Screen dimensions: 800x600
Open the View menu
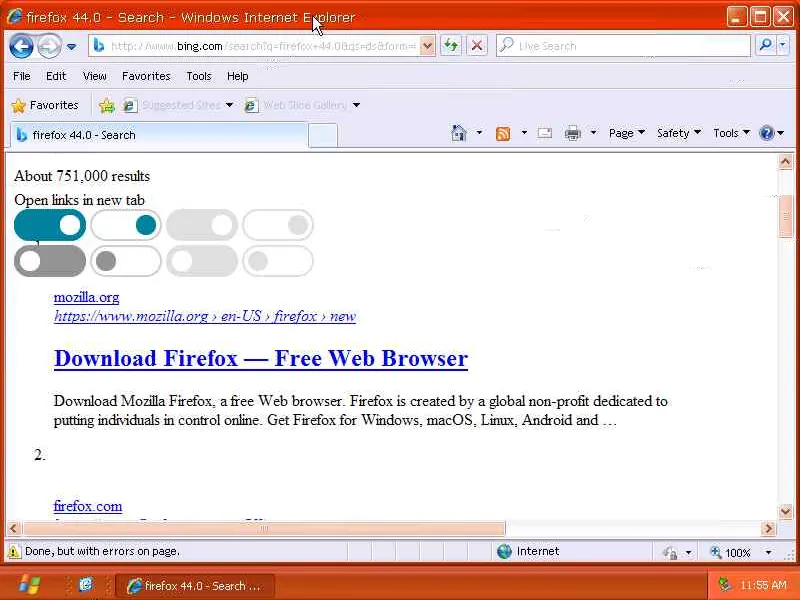(94, 76)
